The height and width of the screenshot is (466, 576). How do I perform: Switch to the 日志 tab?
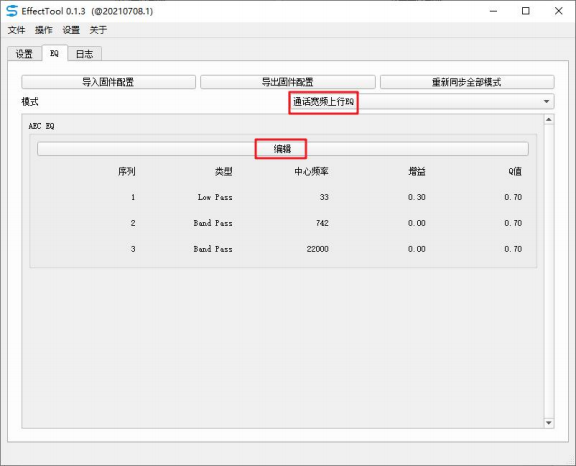click(84, 54)
